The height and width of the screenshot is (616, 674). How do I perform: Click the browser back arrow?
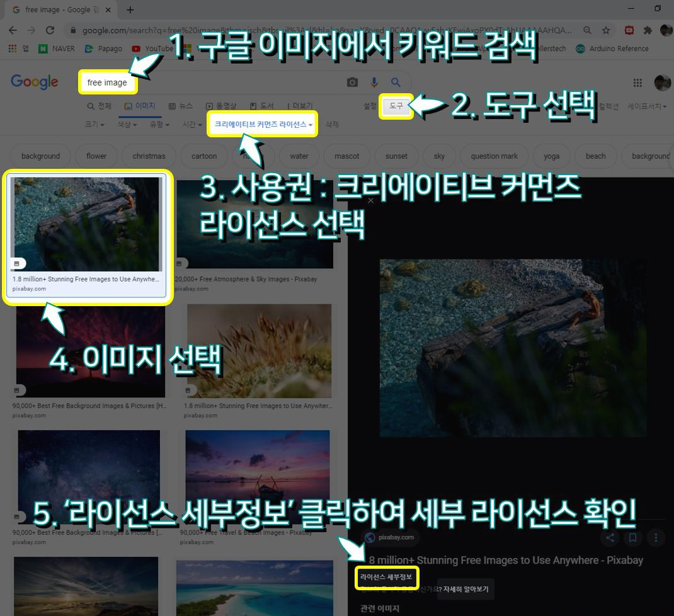[13, 30]
